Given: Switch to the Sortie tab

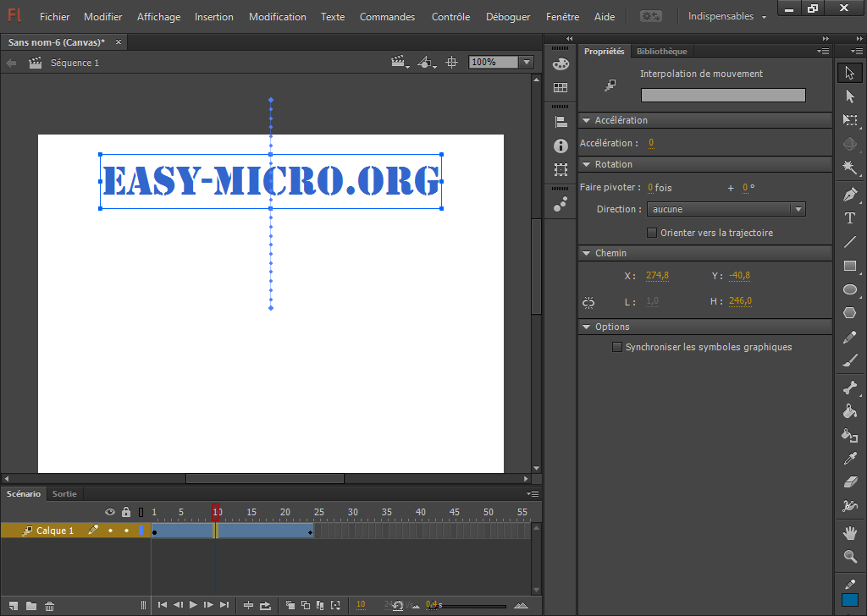Looking at the screenshot, I should point(64,493).
